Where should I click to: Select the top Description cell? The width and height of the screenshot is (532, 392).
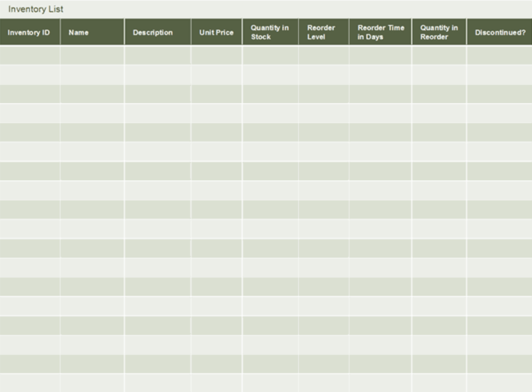(158, 55)
